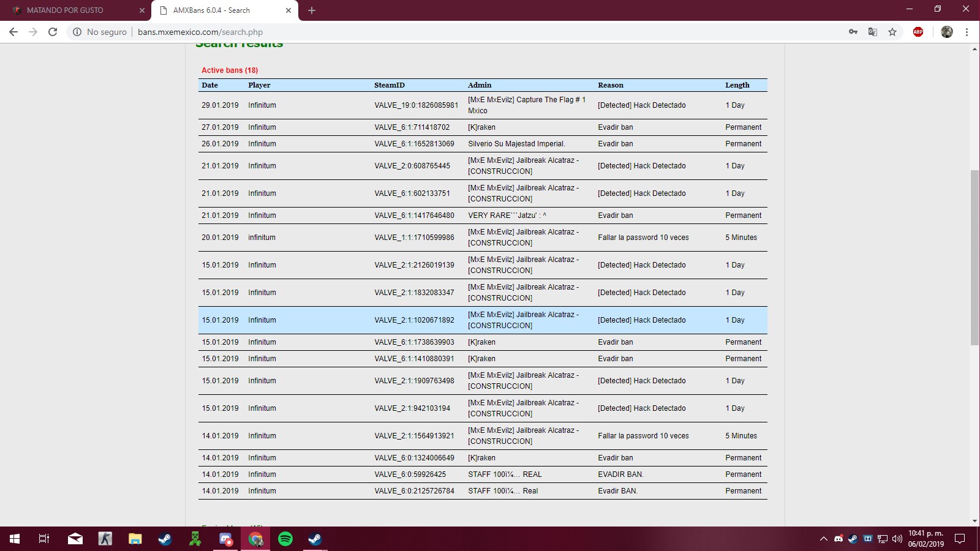This screenshot has height=551, width=980.
Task: Click the Admin column header
Action: (480, 85)
